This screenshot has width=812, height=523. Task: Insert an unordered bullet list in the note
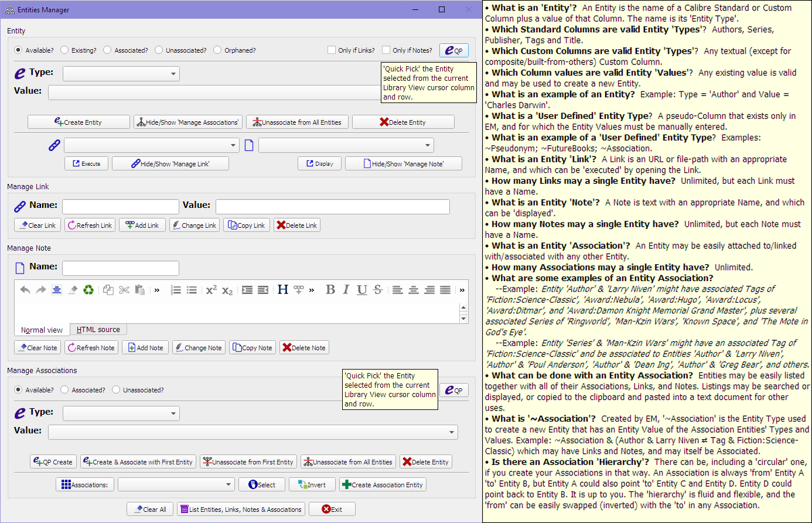(192, 290)
